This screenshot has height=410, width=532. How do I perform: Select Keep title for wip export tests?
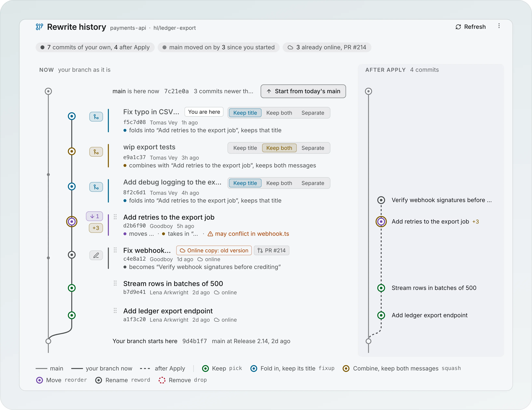tap(245, 148)
